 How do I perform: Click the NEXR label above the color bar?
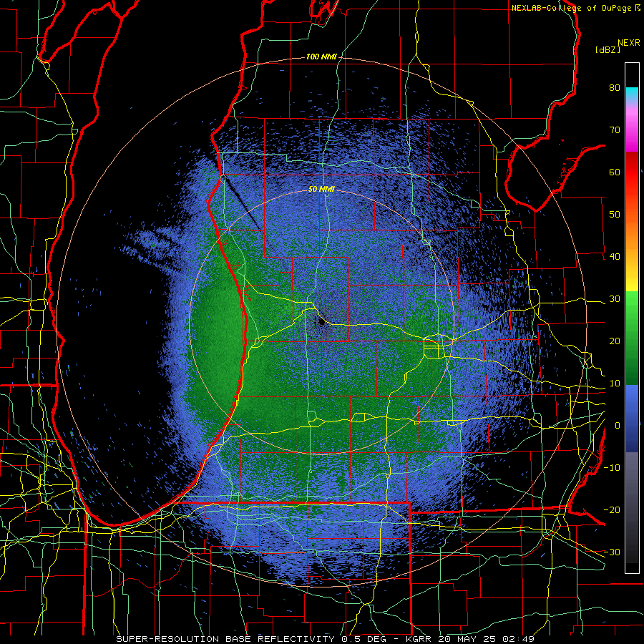tap(629, 43)
